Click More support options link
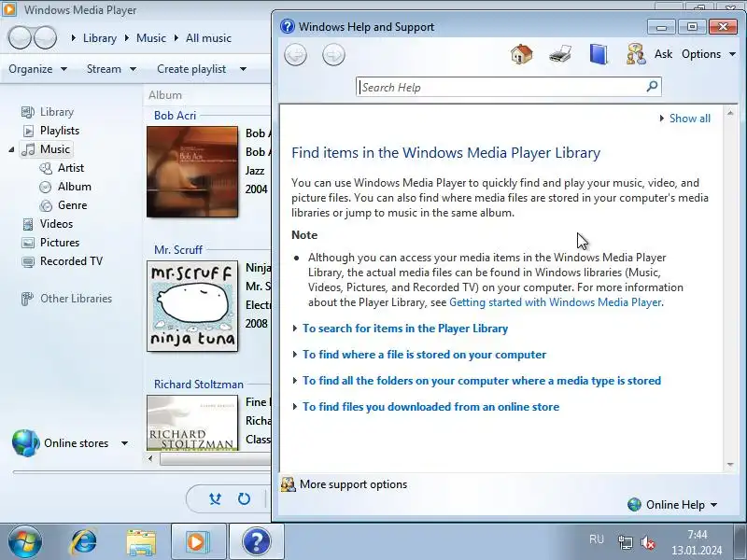Viewport: 747px width, 560px height. point(353,484)
